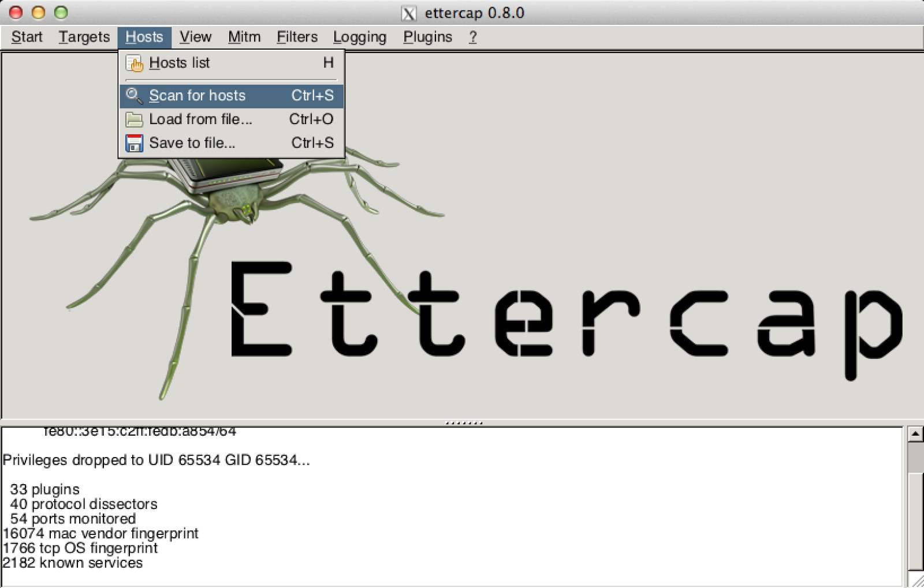Click the '2182 known services' line
Viewport: 924px width, 588px height.
(x=73, y=563)
